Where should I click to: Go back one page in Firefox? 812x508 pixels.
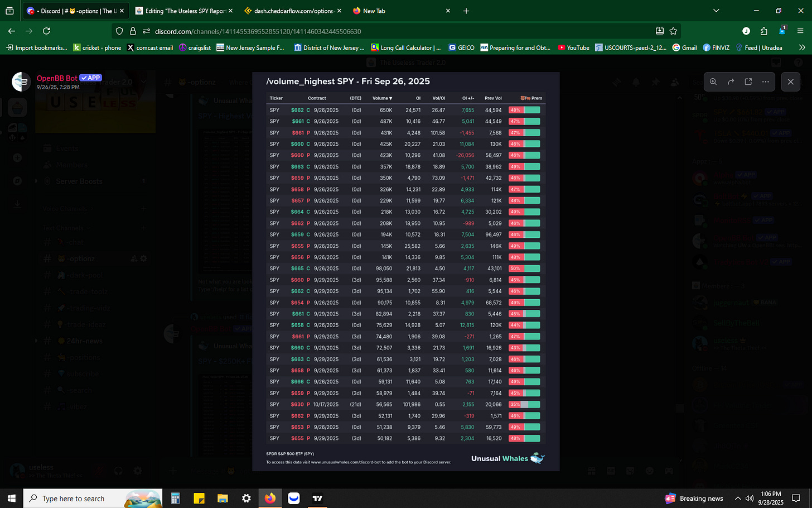pos(12,31)
